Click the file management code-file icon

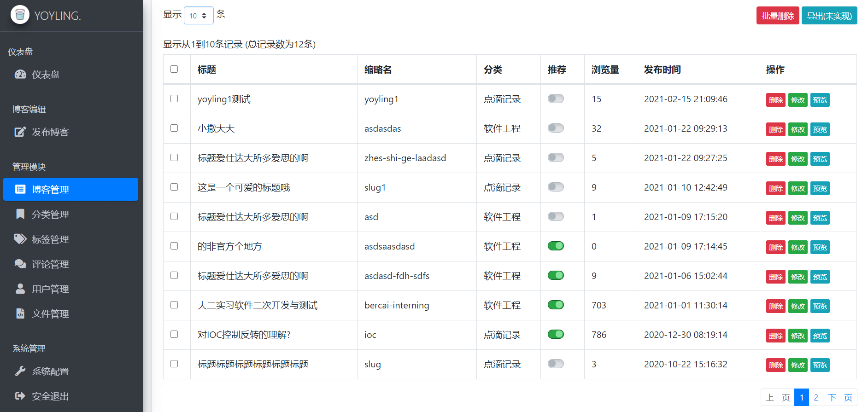tap(20, 313)
